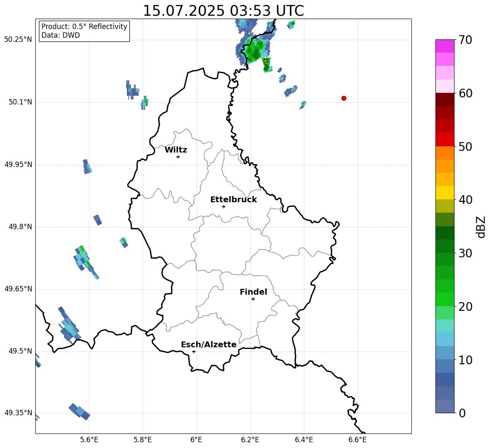Click the 49.35°N latitude label

[18, 413]
